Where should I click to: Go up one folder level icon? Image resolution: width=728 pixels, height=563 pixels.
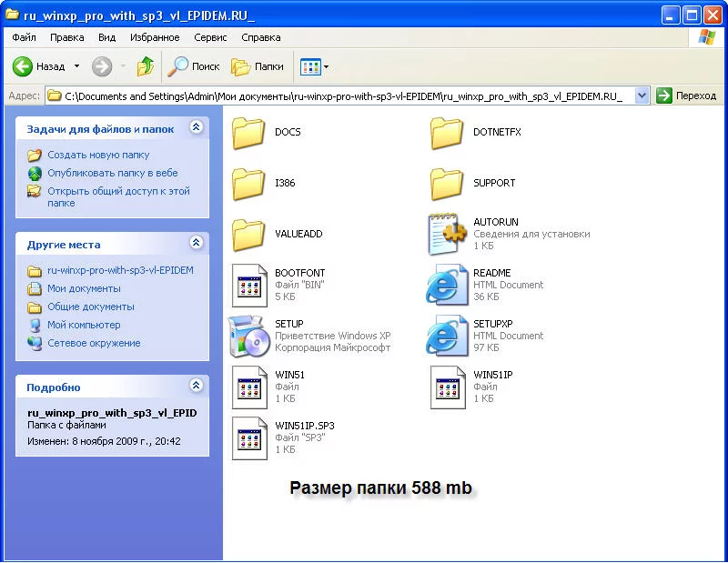(x=146, y=66)
